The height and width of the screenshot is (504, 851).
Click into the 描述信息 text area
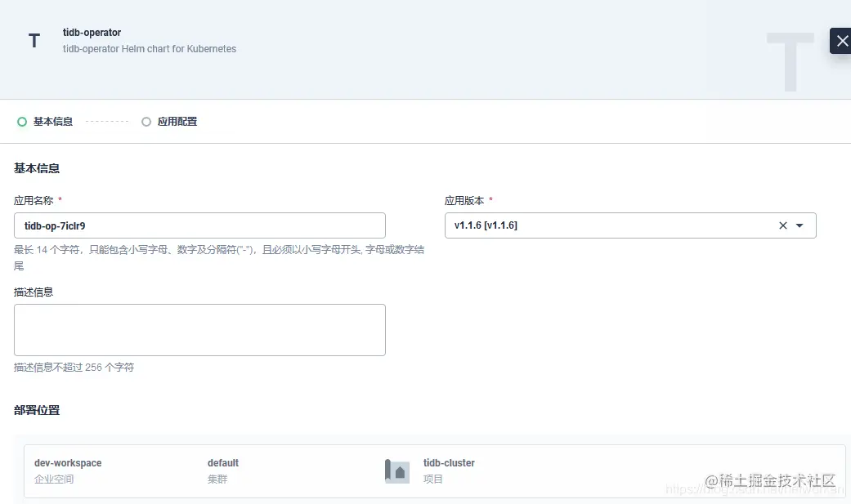199,330
